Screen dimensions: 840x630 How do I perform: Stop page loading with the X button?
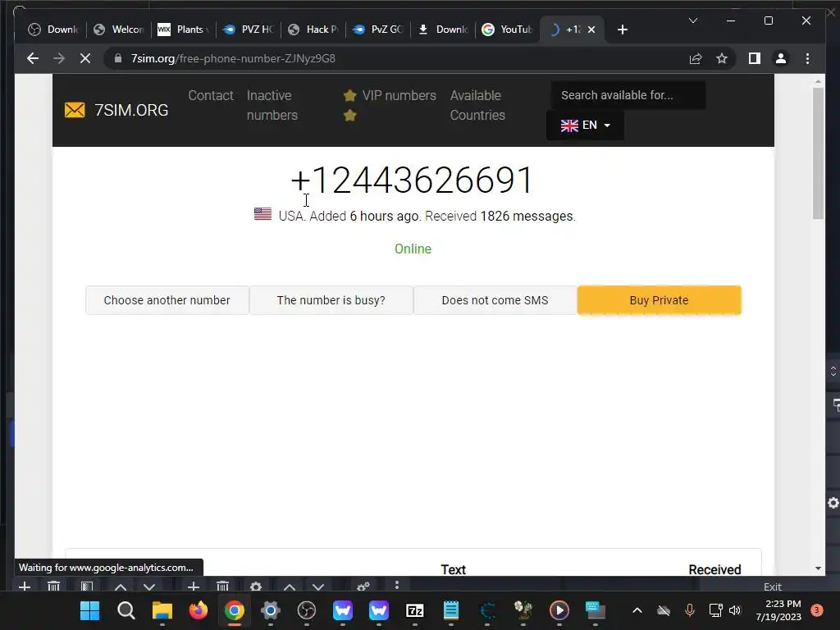click(x=85, y=58)
